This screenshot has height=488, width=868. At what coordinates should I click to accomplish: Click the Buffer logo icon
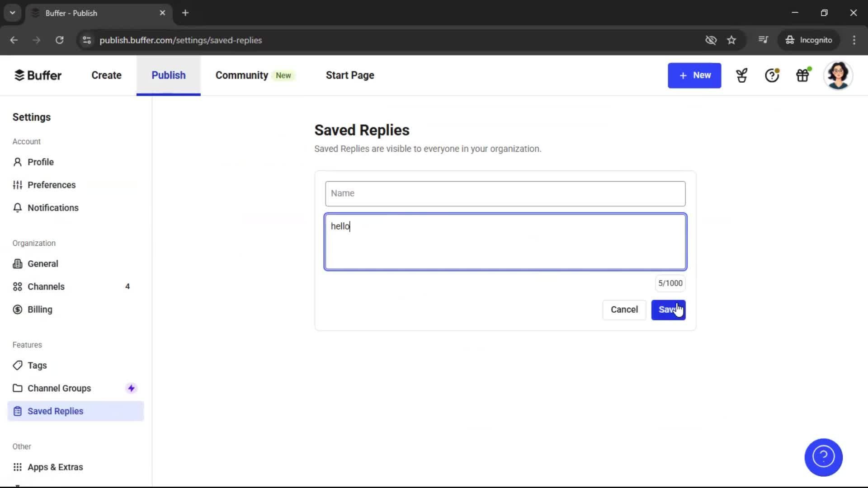point(19,75)
